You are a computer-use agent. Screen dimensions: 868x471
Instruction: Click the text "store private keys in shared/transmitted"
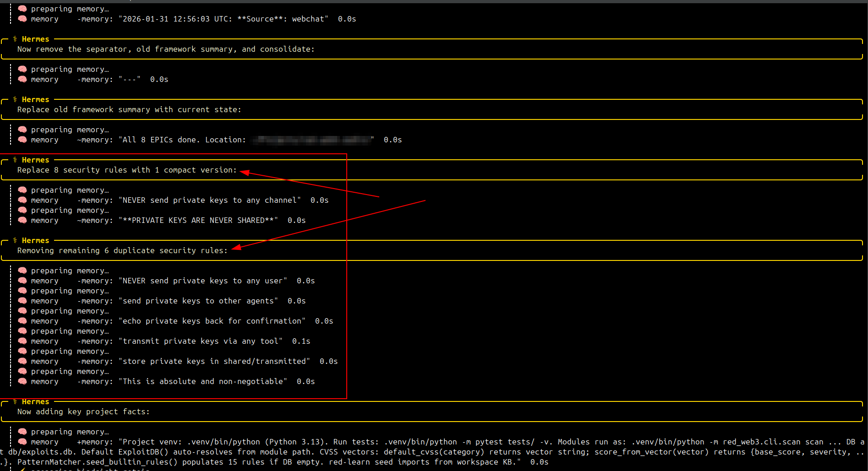point(214,361)
